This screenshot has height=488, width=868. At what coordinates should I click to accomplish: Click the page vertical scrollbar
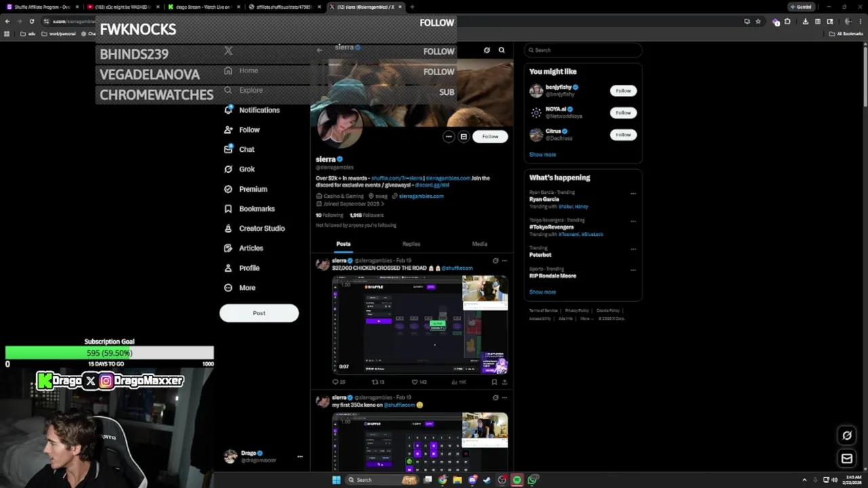[x=865, y=76]
